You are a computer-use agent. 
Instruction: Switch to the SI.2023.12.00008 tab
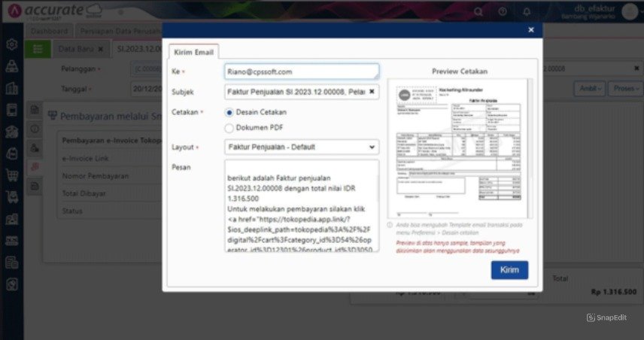(139, 49)
